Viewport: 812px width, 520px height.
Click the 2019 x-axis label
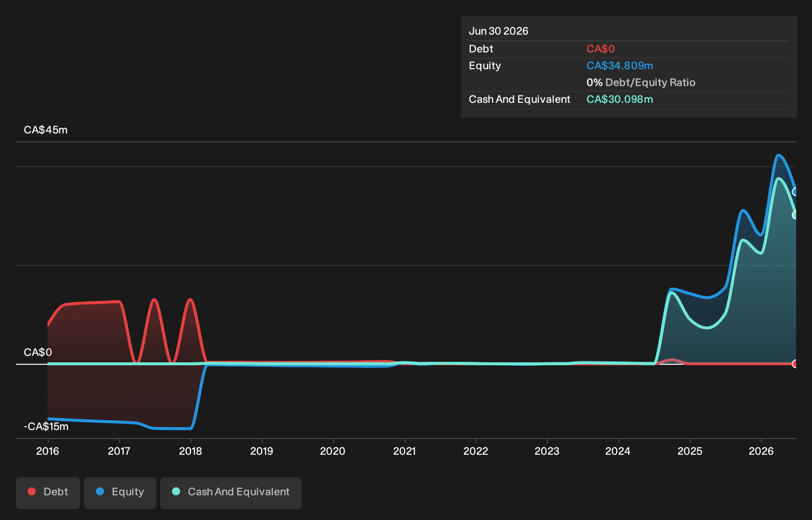[262, 451]
